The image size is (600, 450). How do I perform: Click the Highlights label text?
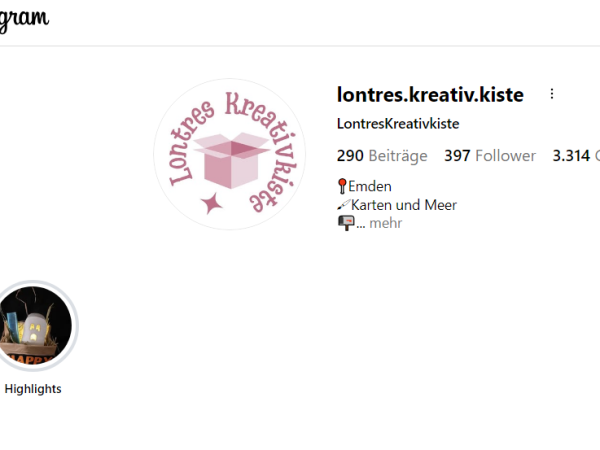pyautogui.click(x=33, y=389)
